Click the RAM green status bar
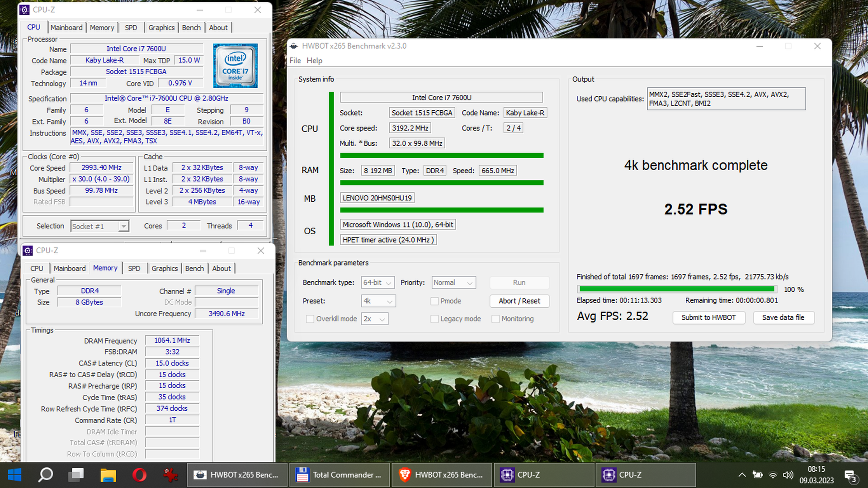This screenshot has height=488, width=868. [x=442, y=183]
